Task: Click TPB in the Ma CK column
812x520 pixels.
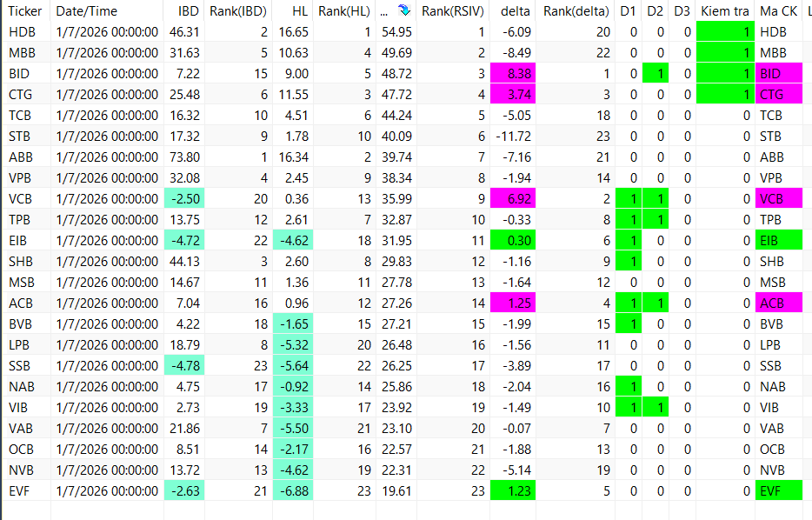Action: [771, 220]
